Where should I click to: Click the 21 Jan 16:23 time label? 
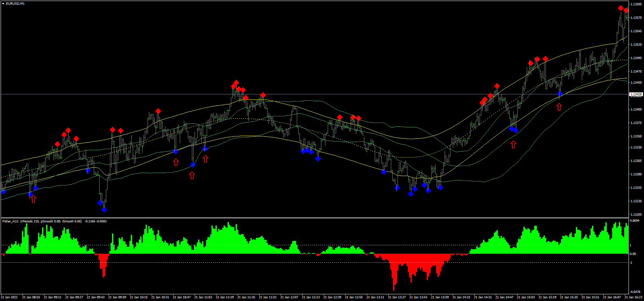[x=633, y=297]
